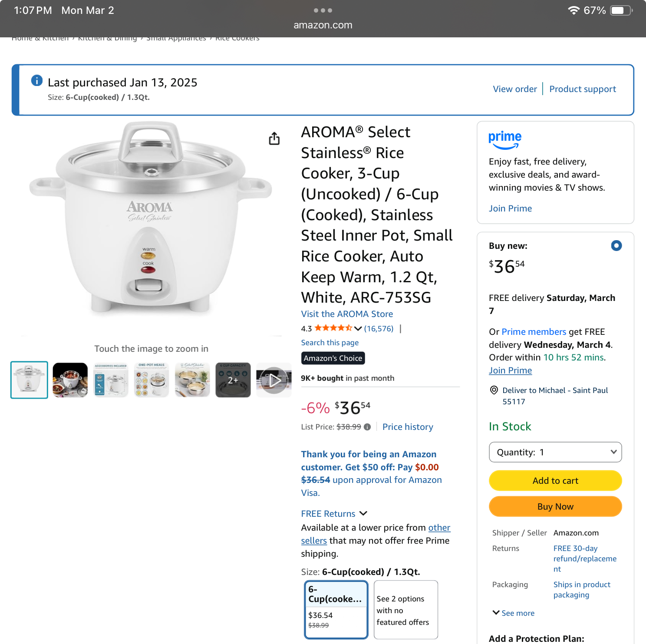Select the 6-Cup(cooked) size option
Image resolution: width=646 pixels, height=644 pixels.
336,610
